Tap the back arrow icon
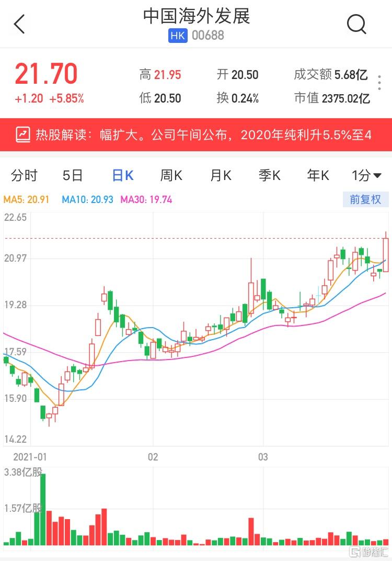 [19, 24]
